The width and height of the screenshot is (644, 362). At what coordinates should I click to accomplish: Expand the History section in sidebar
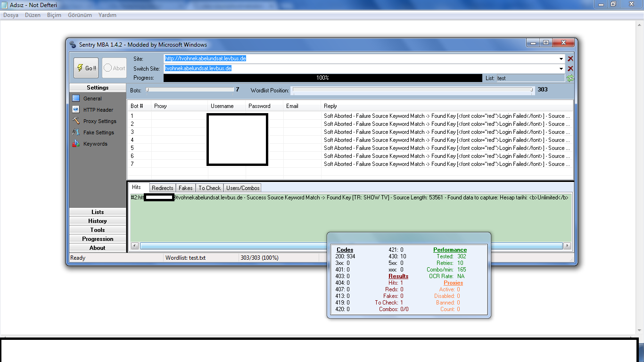pyautogui.click(x=98, y=221)
